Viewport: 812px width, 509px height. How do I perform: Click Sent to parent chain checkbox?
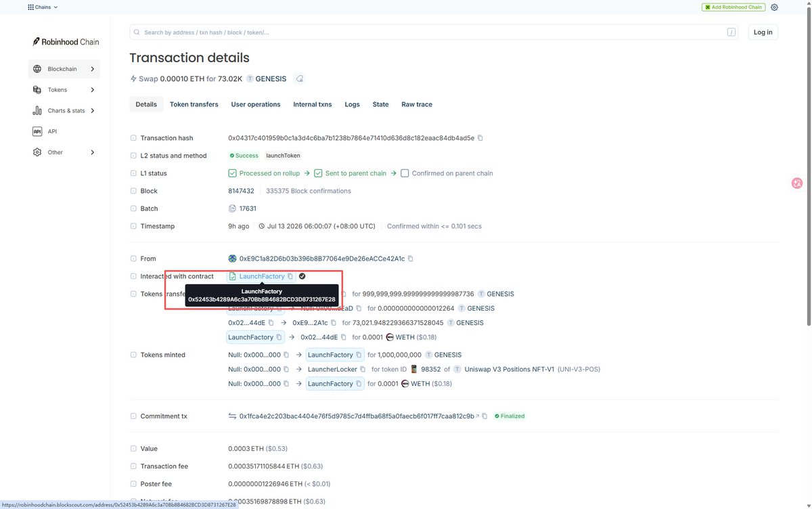(x=319, y=173)
